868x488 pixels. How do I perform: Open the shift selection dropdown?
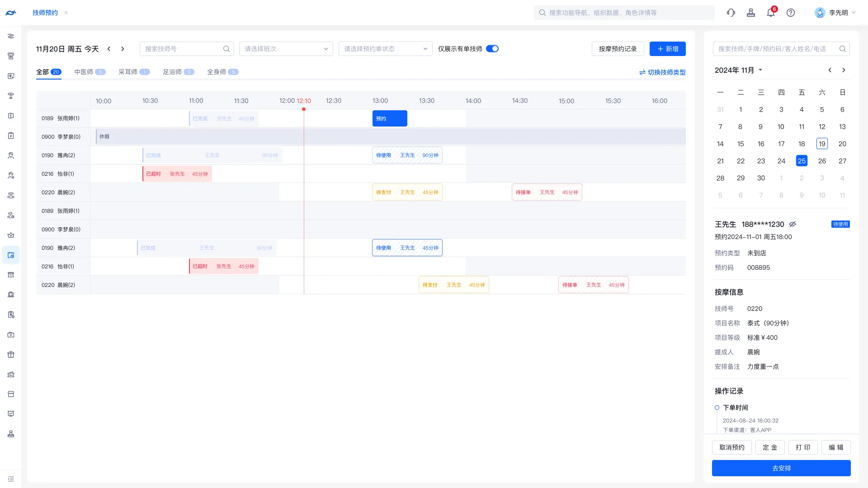coord(286,49)
